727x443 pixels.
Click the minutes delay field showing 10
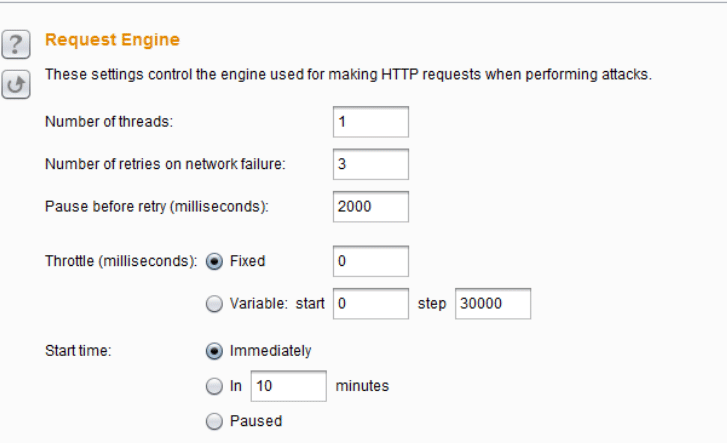pyautogui.click(x=288, y=386)
